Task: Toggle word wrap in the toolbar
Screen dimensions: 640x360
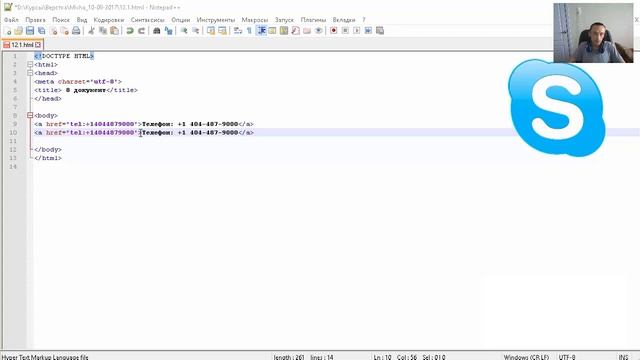Action: [238, 31]
